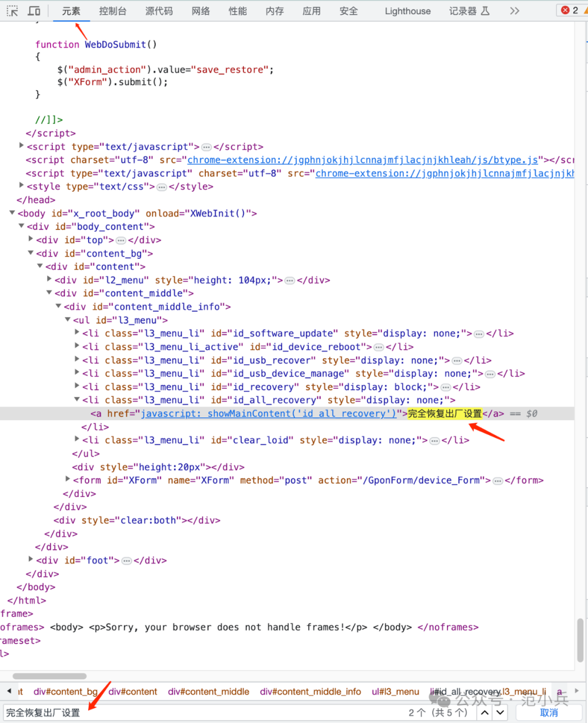
Task: Open the 应用 tab
Action: click(x=312, y=11)
